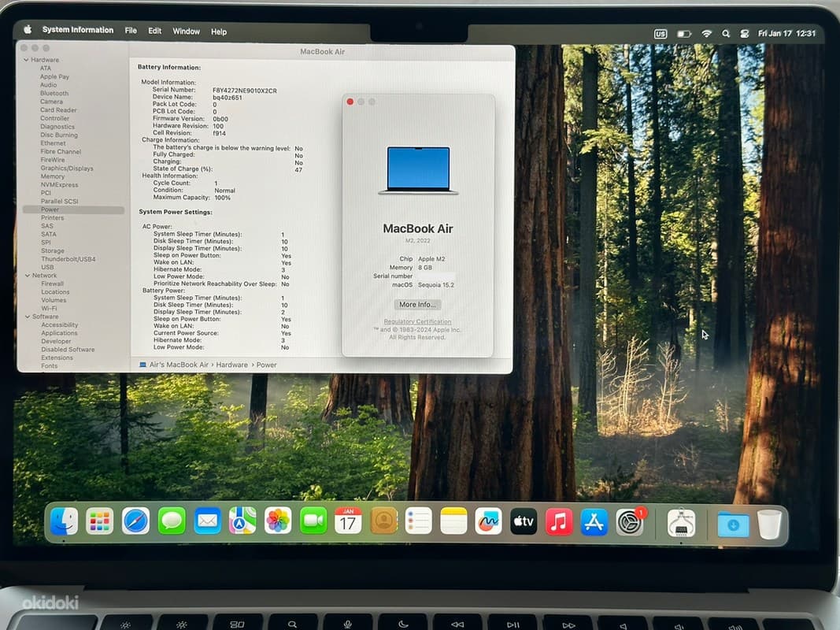This screenshot has height=630, width=840.
Task: Open the Window menu
Action: click(186, 31)
